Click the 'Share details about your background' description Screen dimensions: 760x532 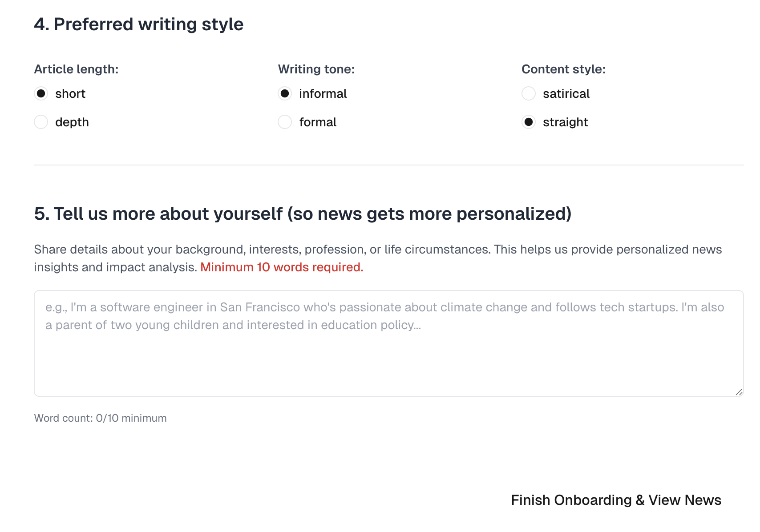point(377,250)
